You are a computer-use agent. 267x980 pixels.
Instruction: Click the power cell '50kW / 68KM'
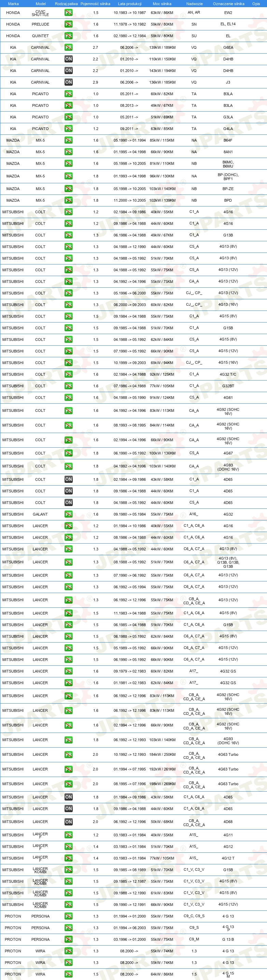pos(162,822)
